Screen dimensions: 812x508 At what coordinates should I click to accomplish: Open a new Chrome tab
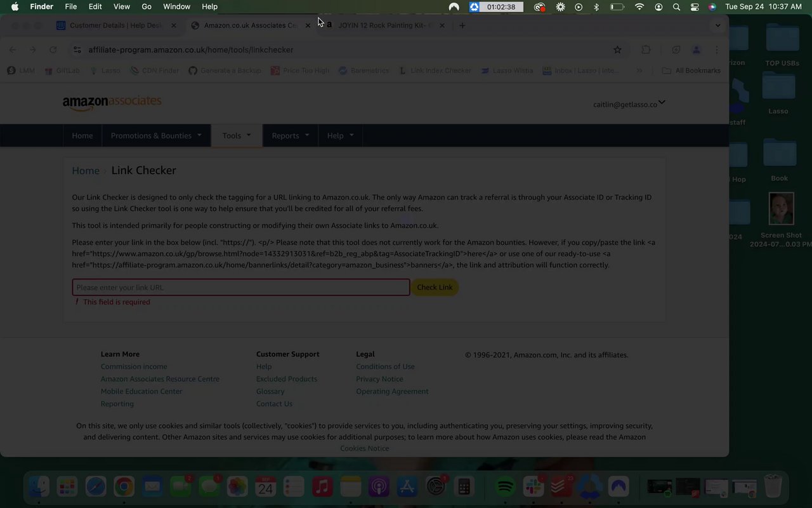click(462, 25)
